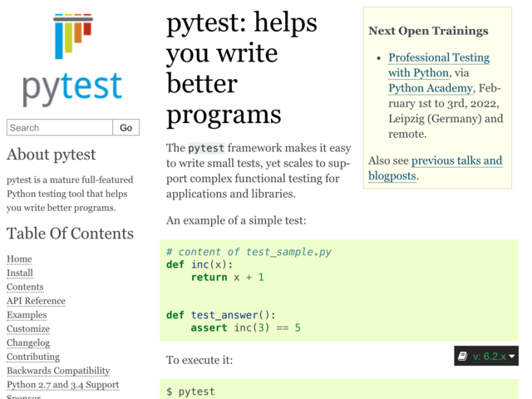
Task: Open the Python Academy link
Action: [431, 88]
